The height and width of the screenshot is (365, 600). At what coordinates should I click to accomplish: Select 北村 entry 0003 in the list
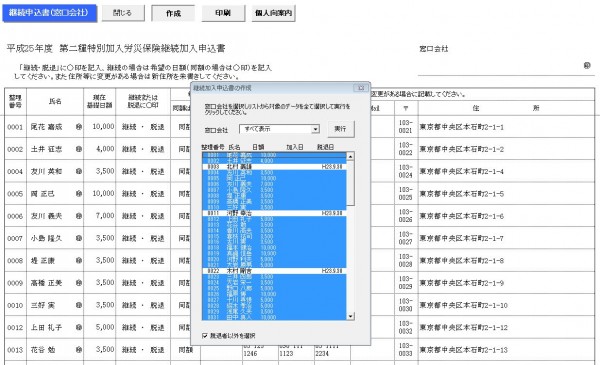[274, 167]
